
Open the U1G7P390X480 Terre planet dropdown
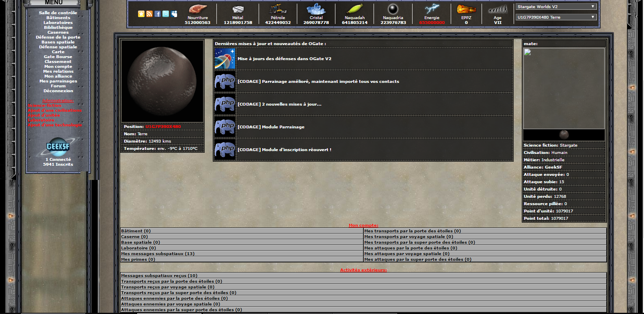(555, 17)
